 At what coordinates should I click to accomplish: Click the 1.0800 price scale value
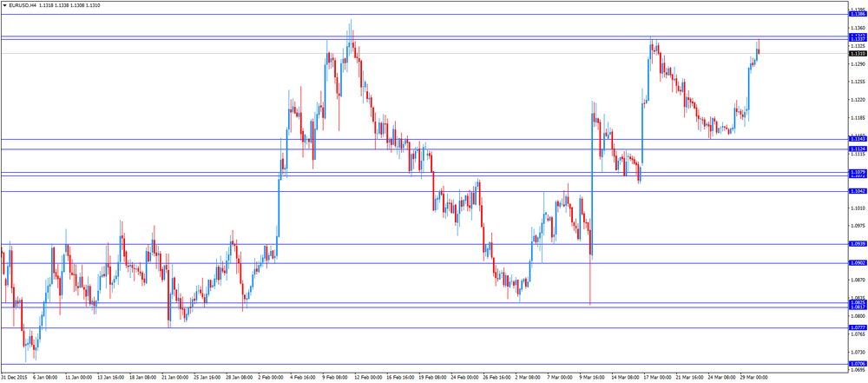click(x=858, y=316)
